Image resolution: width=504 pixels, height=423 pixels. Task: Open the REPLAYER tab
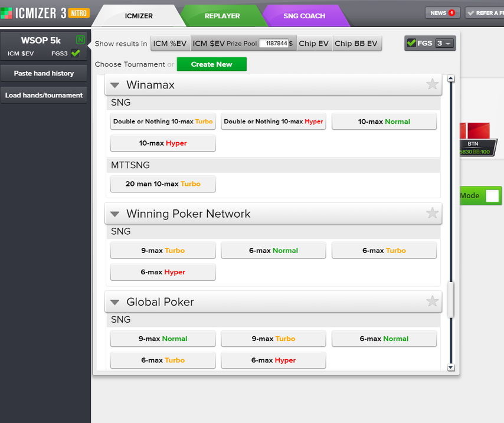pyautogui.click(x=222, y=16)
